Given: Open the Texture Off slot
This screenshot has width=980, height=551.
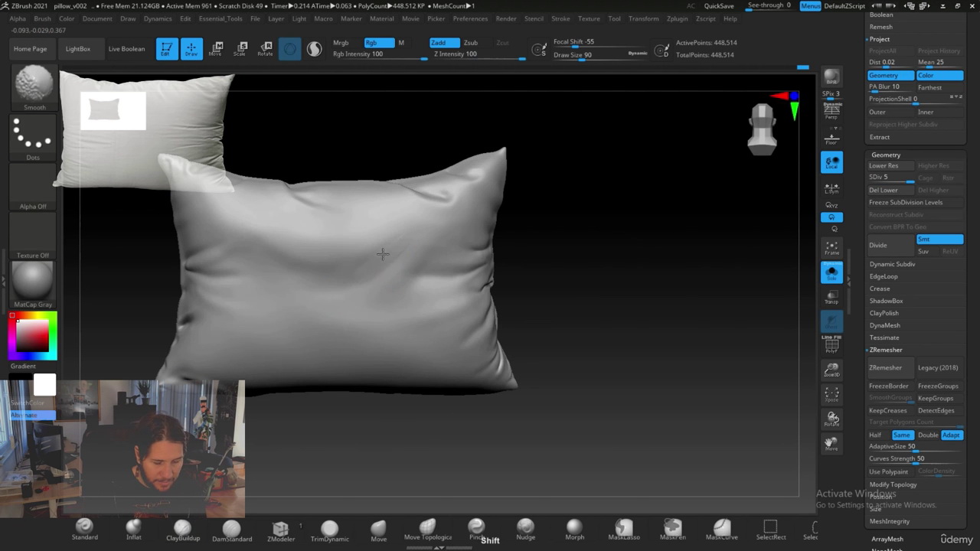Looking at the screenshot, I should [33, 236].
